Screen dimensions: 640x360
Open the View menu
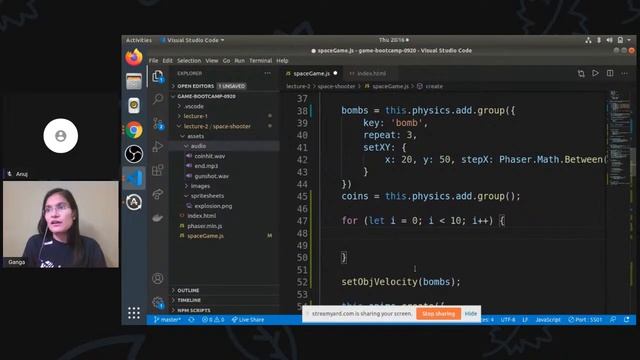pos(211,60)
